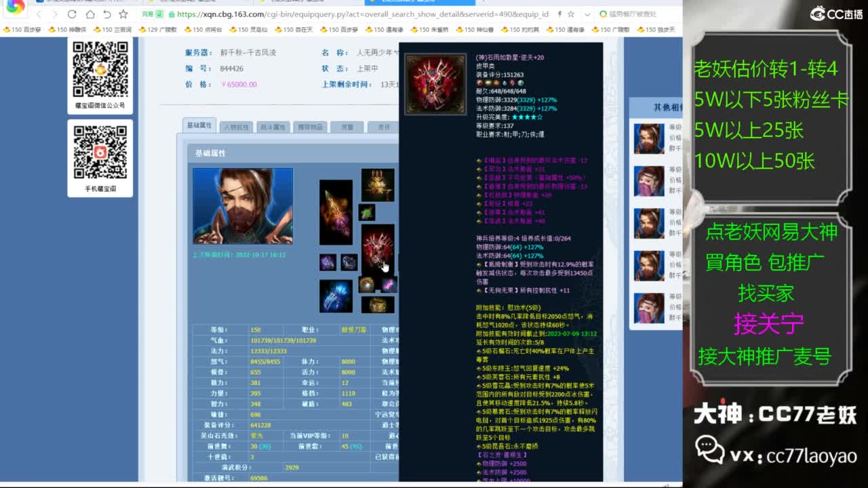This screenshot has width=868, height=488.
Task: Open the browser logo icon top-left
Action: tap(15, 7)
